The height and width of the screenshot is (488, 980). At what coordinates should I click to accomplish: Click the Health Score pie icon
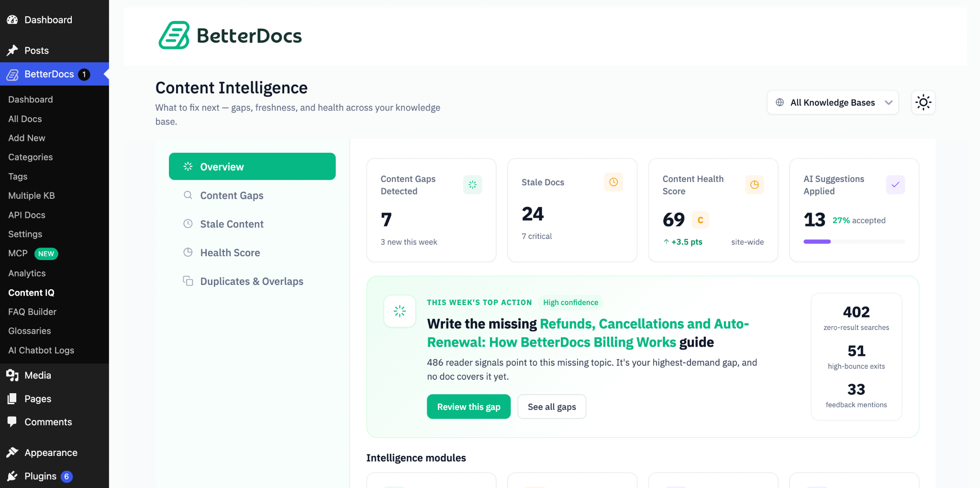(188, 252)
